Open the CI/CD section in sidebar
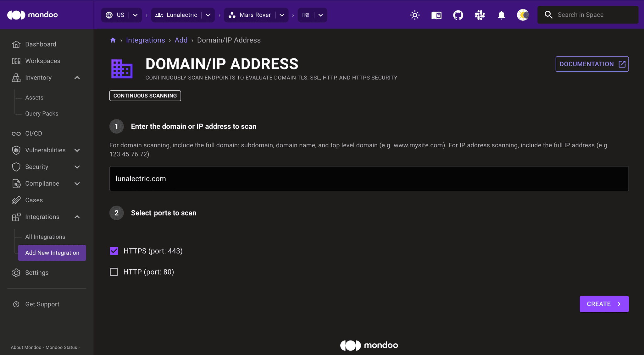 click(x=34, y=133)
